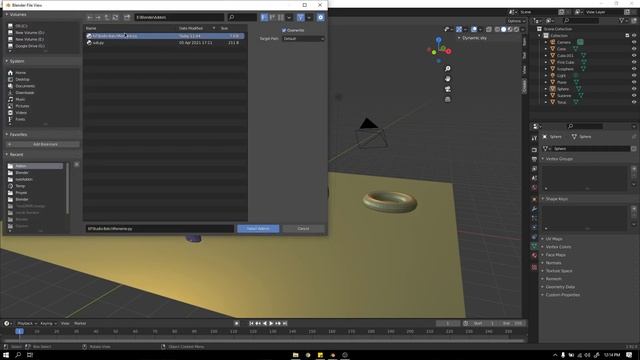
Task: Toggle X-ray mode in viewport header
Action: 489,29
